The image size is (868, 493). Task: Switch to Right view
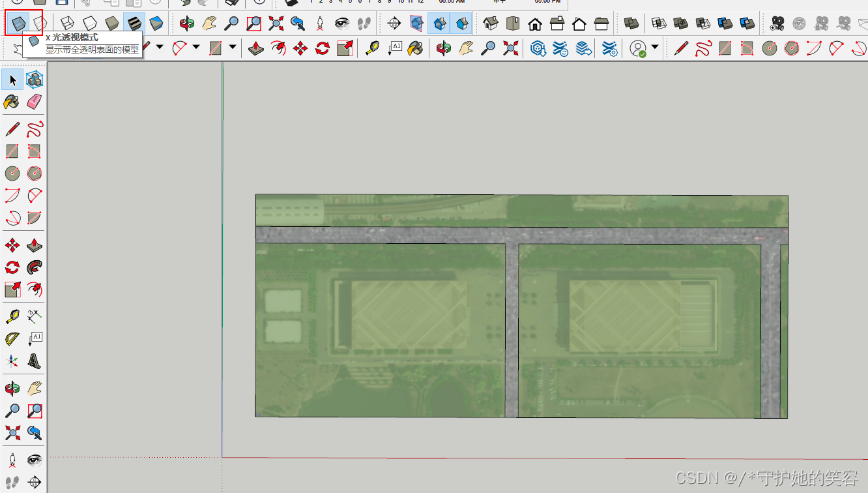pos(557,24)
